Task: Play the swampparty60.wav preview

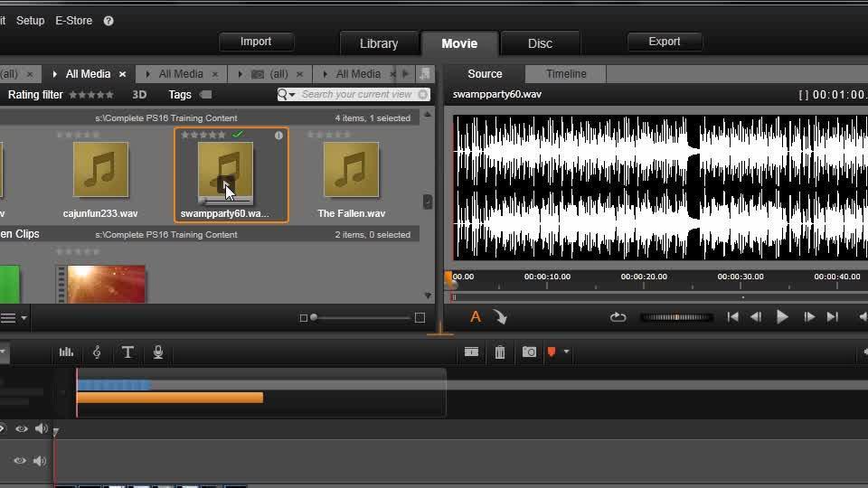Action: click(x=782, y=317)
